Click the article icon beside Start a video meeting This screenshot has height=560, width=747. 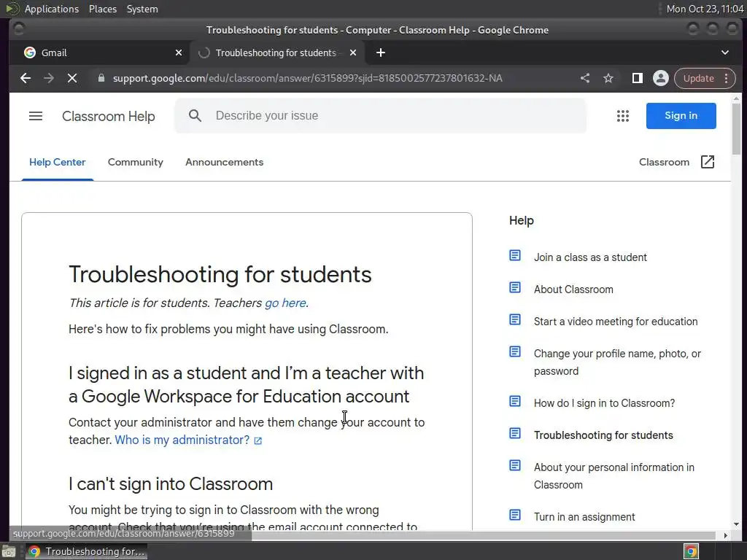[x=515, y=319]
